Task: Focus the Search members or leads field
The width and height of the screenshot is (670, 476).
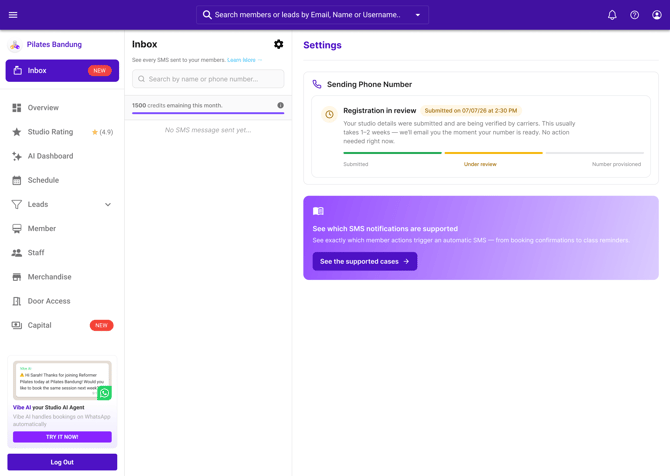Action: click(x=312, y=15)
